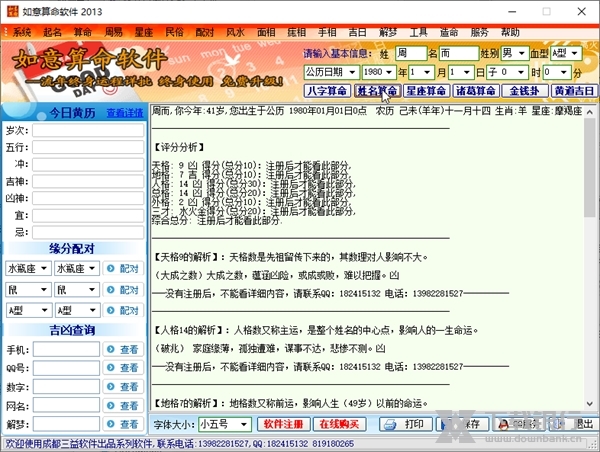Screen dimensions: 600x452
Task: Click the 打印 print button
Action: tap(406, 424)
